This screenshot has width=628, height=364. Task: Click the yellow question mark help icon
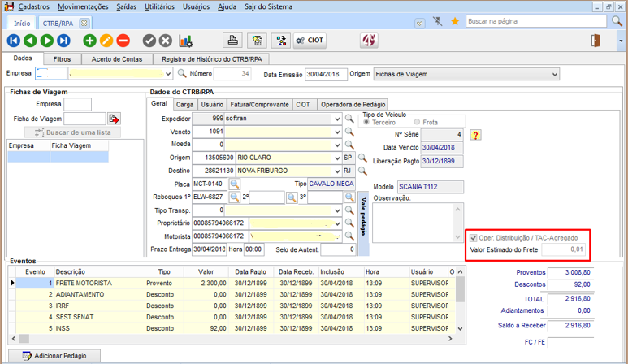coord(476,135)
